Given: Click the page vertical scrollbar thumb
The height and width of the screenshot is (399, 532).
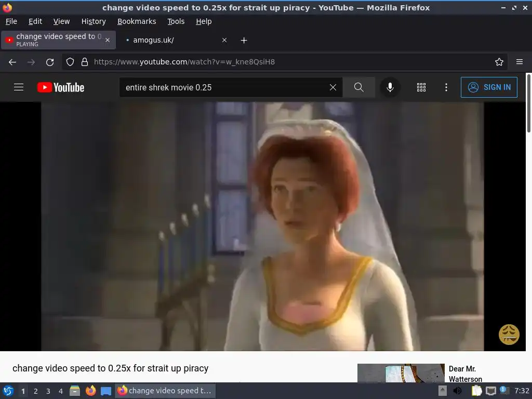Looking at the screenshot, I should 528,103.
